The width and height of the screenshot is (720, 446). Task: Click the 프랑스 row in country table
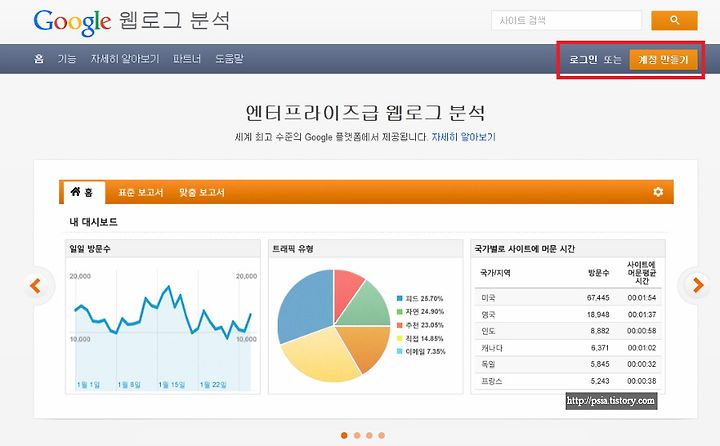(568, 381)
